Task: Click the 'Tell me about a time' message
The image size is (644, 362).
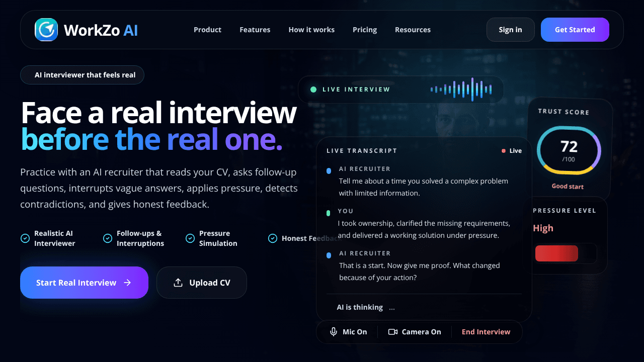Action: pos(424,187)
